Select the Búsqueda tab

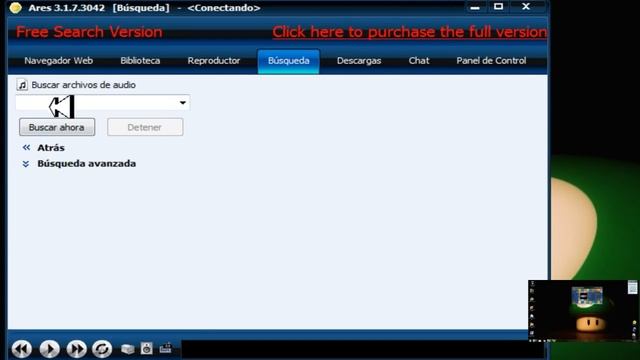tap(289, 61)
